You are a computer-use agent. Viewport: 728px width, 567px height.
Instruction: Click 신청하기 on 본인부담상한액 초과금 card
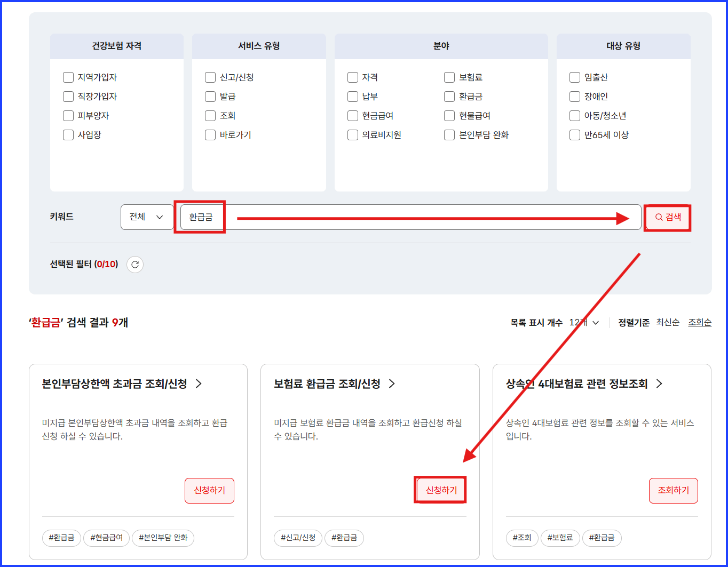209,490
